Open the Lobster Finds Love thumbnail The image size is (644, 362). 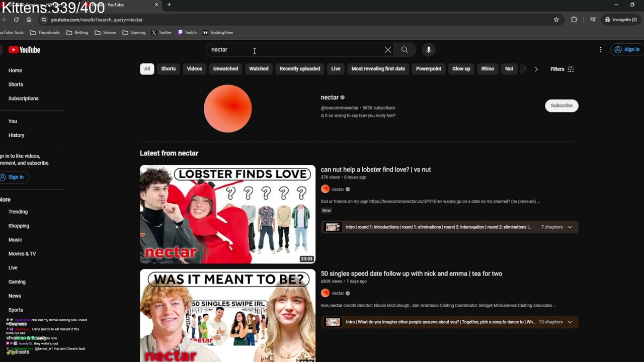click(227, 214)
